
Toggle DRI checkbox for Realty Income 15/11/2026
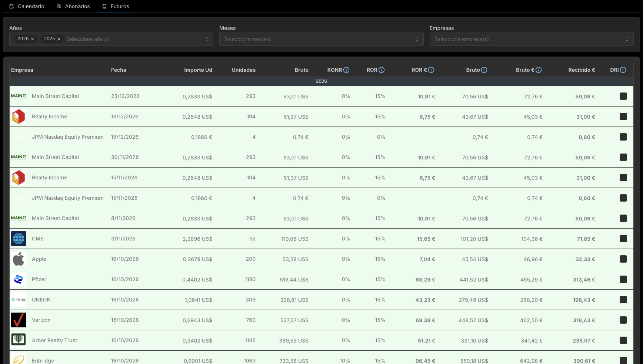pos(623,178)
